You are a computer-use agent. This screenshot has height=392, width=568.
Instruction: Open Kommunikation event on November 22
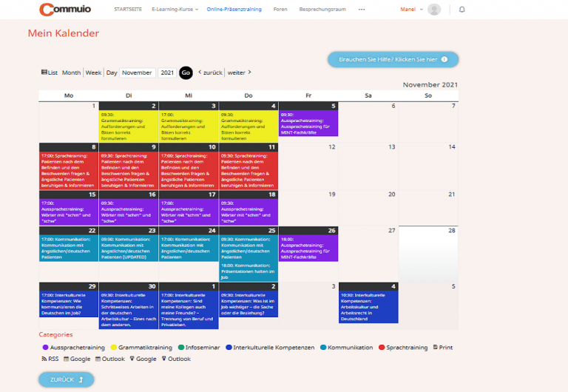[x=69, y=249]
